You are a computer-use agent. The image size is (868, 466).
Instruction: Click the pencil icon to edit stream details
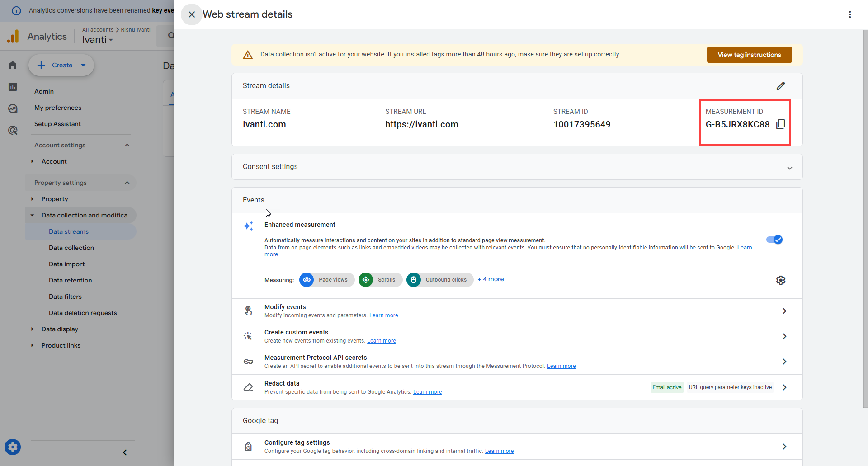click(781, 86)
